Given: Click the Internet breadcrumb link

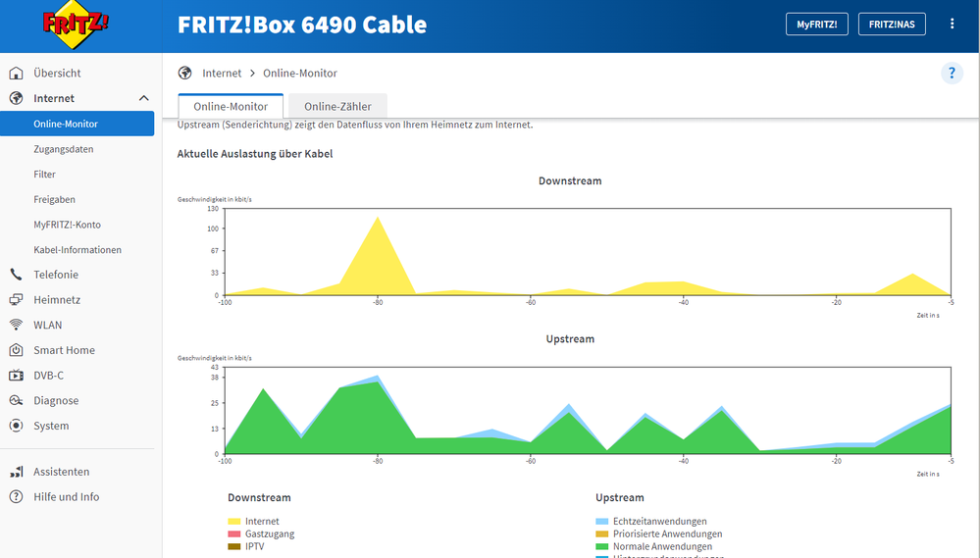Looking at the screenshot, I should pos(222,74).
